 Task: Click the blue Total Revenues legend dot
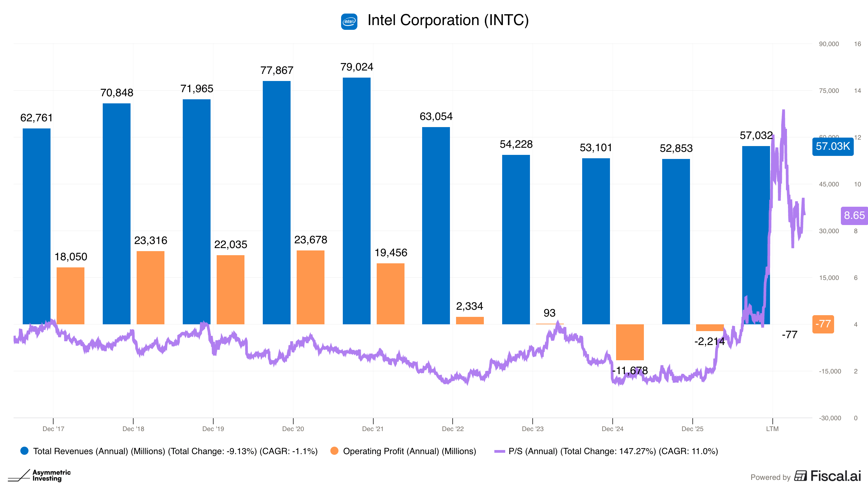(24, 451)
